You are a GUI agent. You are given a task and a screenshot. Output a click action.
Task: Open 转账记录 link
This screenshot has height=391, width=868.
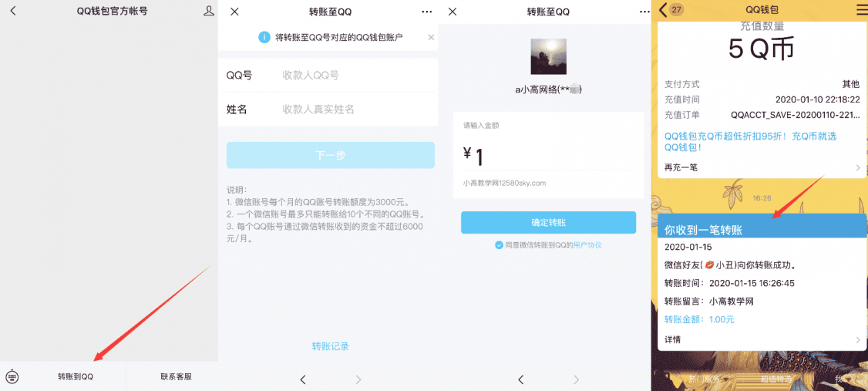[331, 347]
